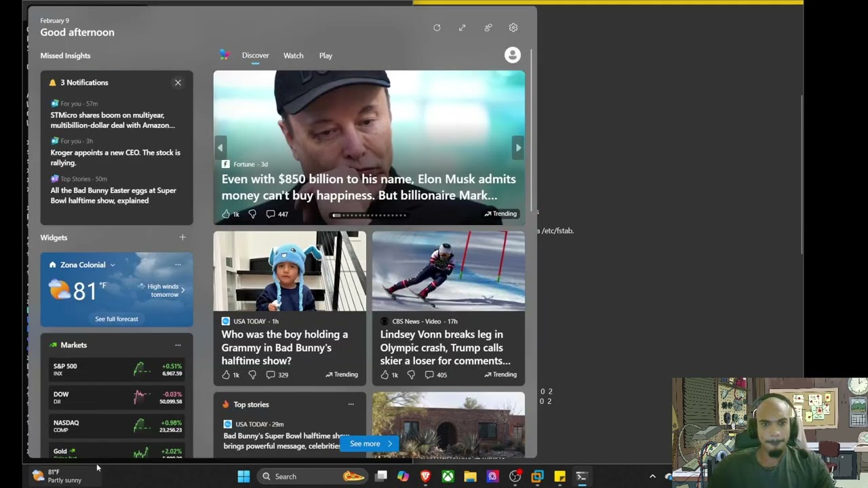Open DOW market row
The image size is (868, 488).
(x=117, y=398)
